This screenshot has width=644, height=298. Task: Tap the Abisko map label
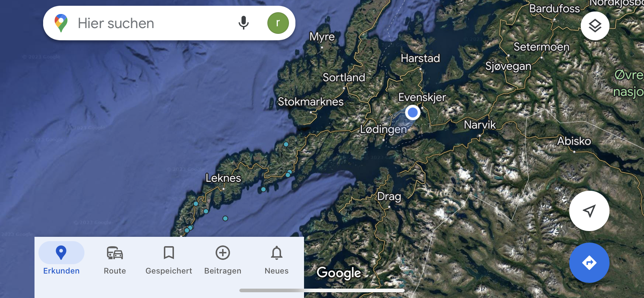574,141
